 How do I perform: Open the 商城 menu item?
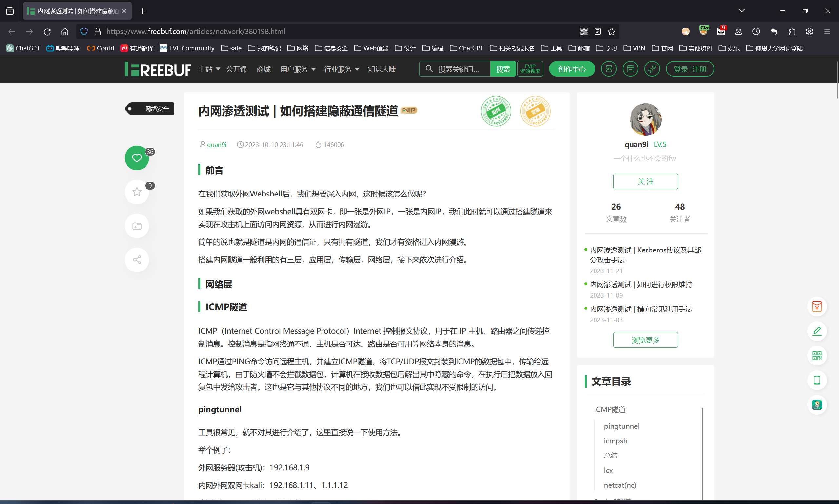(x=264, y=69)
